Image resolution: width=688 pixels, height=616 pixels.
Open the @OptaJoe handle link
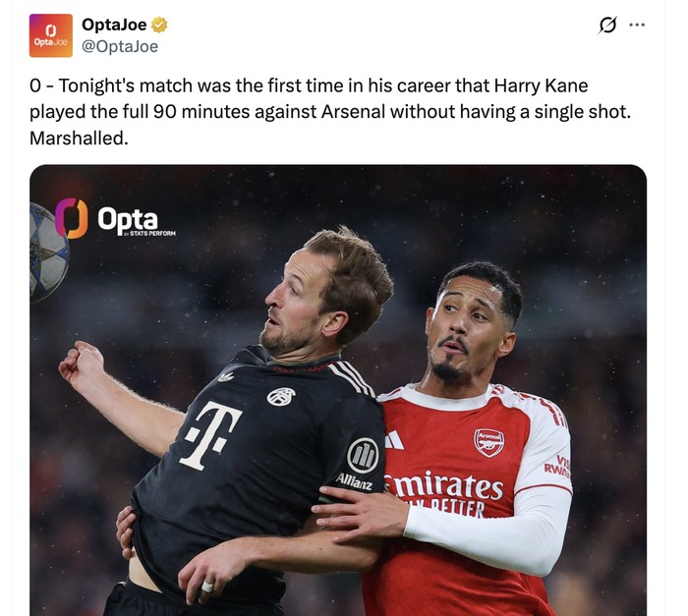pyautogui.click(x=120, y=46)
